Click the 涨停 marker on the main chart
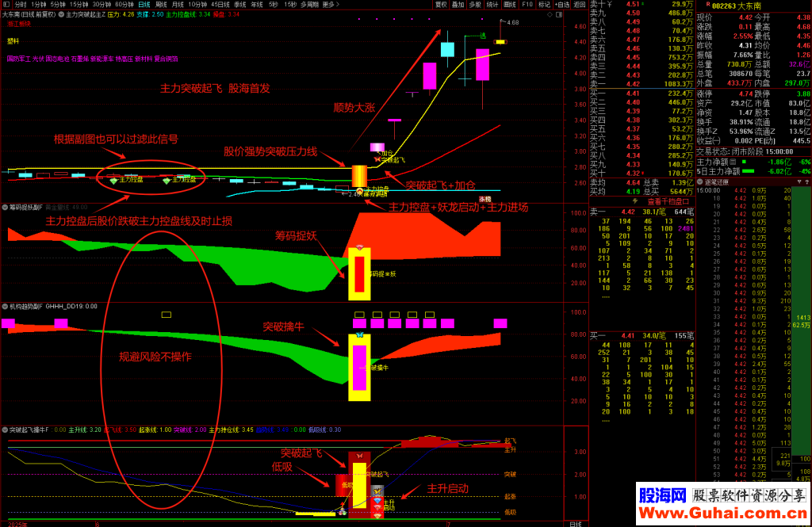The image size is (812, 527). pyautogui.click(x=485, y=199)
